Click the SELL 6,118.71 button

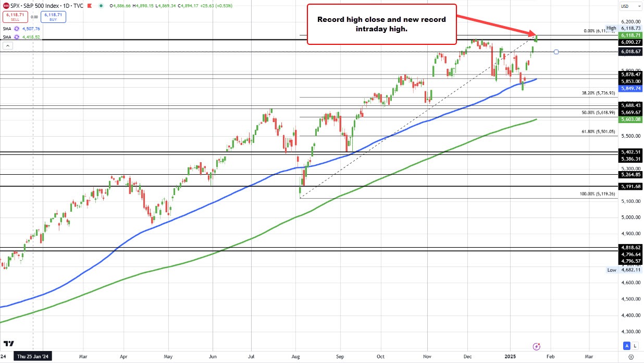(x=15, y=17)
